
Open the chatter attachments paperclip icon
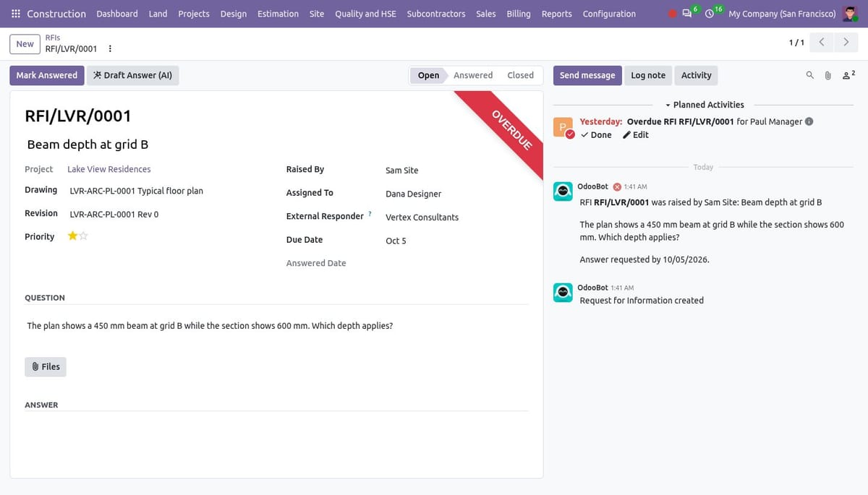828,75
